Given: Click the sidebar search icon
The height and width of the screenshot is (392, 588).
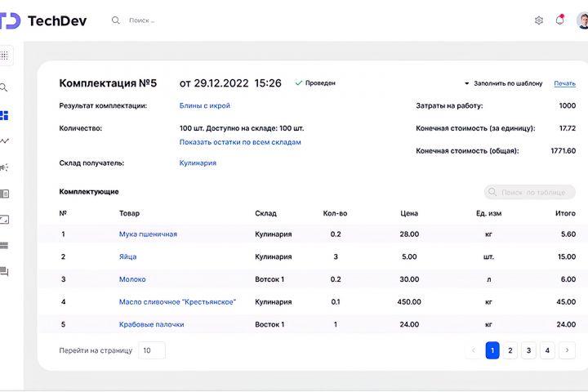Looking at the screenshot, I should (x=4, y=87).
